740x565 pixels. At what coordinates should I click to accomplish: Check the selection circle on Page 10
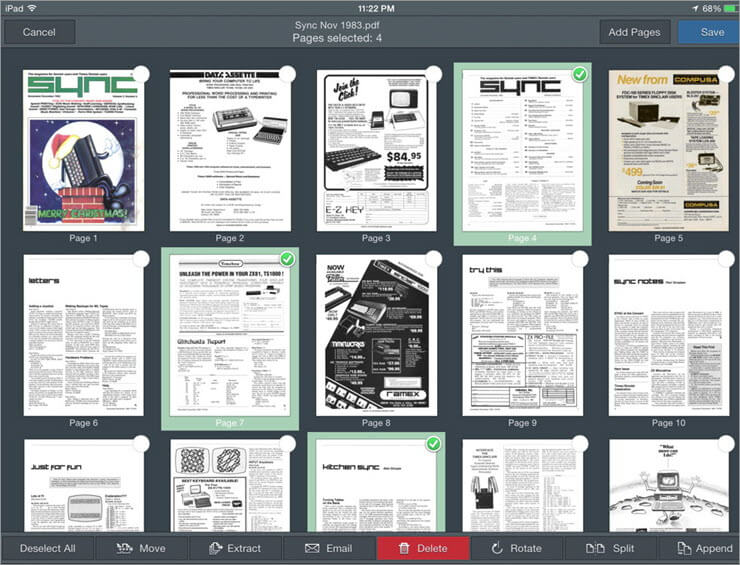point(725,259)
